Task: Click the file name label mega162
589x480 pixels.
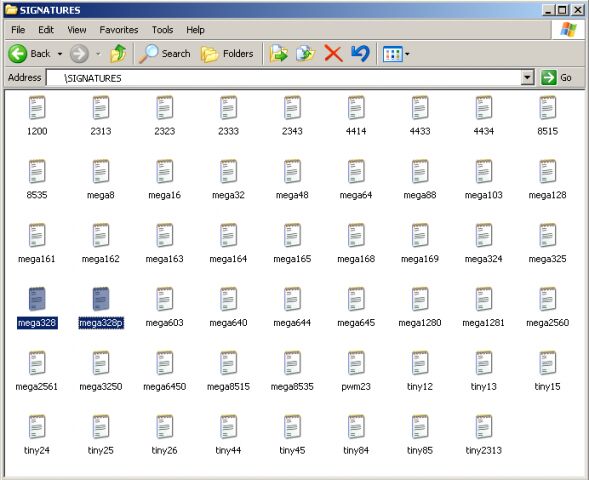Action: (101, 259)
